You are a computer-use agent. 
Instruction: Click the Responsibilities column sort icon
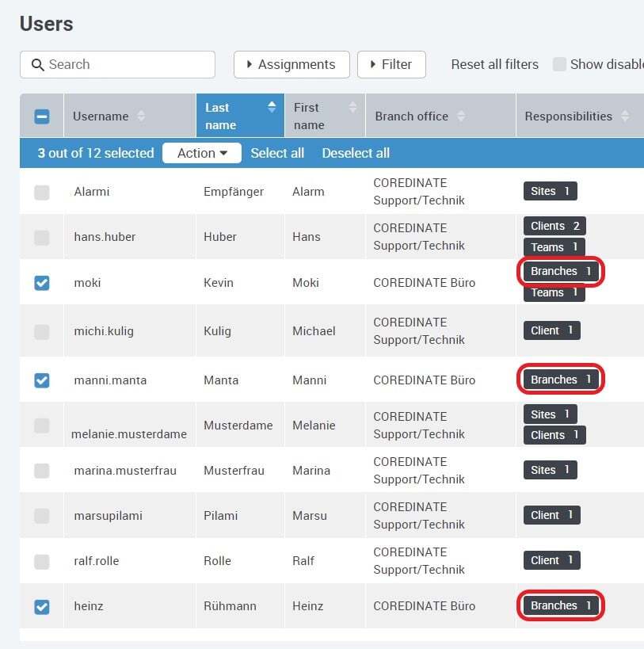(625, 116)
